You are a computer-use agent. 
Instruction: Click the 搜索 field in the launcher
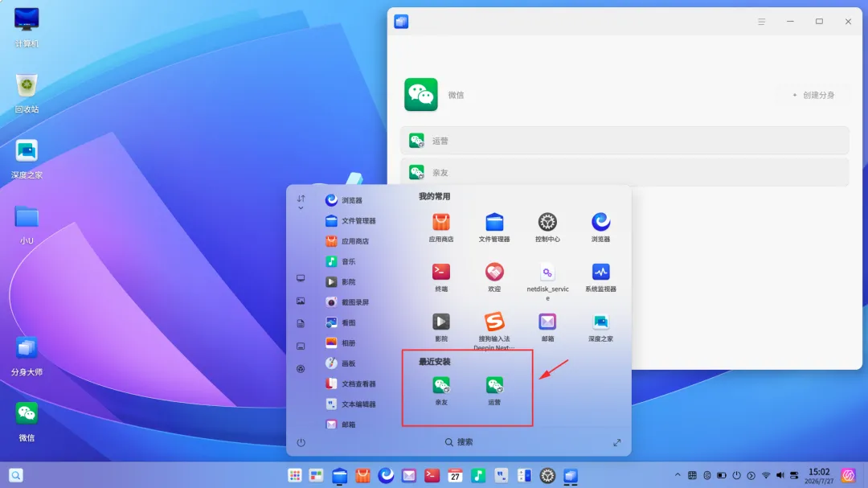[x=459, y=442]
